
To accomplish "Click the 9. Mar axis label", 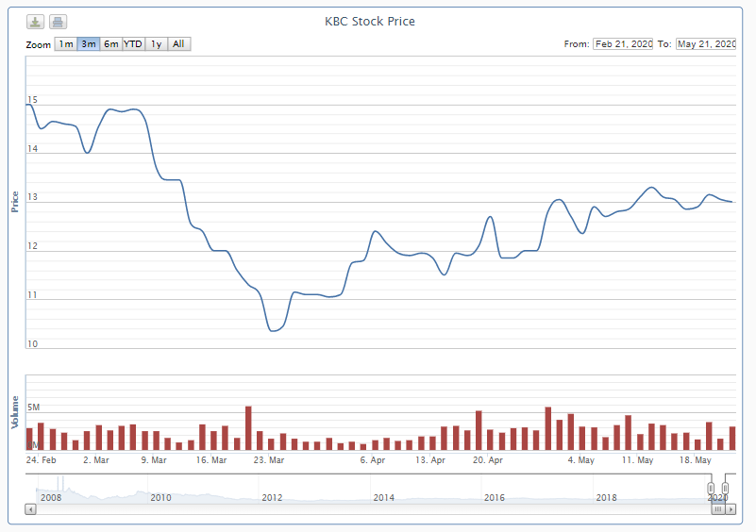I will pos(154,460).
